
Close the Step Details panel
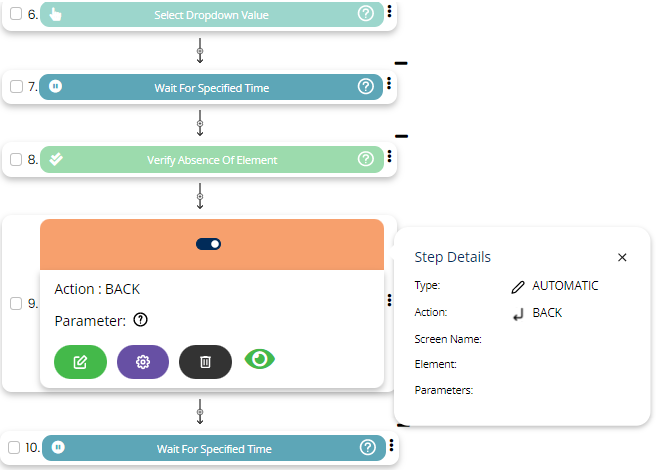point(622,257)
